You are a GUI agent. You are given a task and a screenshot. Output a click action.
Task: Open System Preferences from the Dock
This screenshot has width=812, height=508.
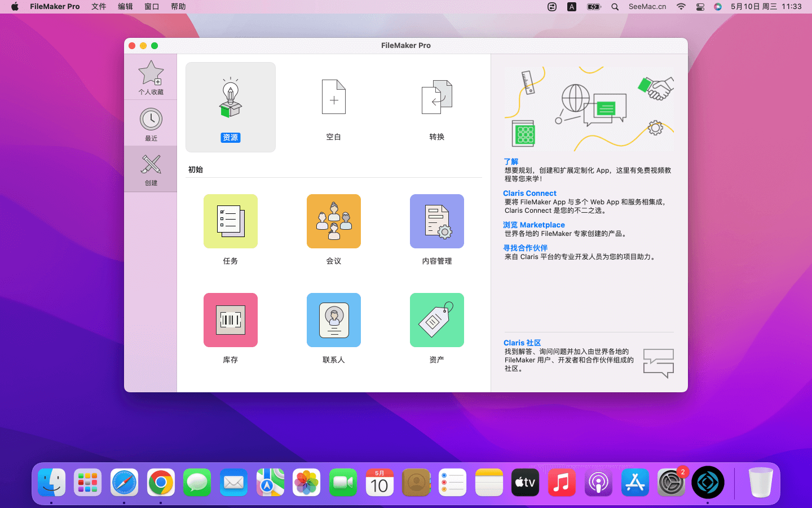pos(671,483)
